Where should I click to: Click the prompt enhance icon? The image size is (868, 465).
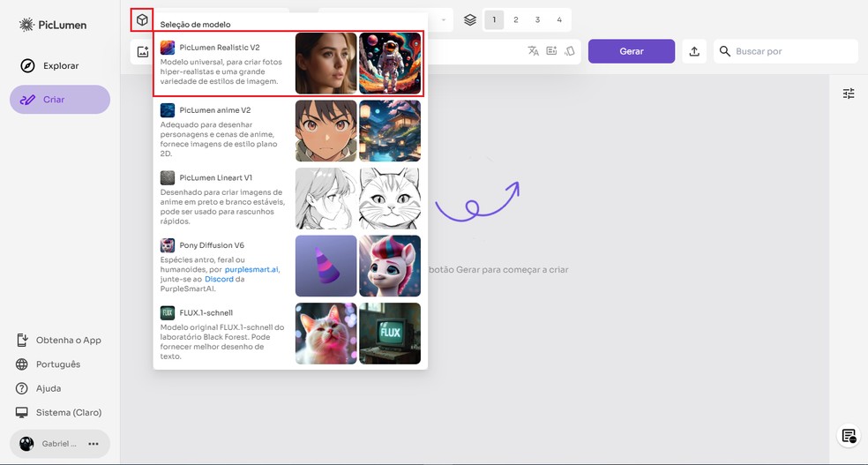[551, 51]
